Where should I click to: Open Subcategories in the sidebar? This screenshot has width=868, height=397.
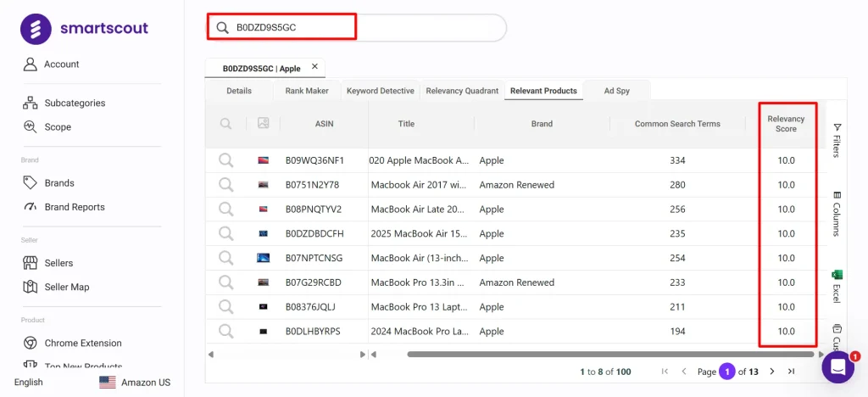(64, 103)
